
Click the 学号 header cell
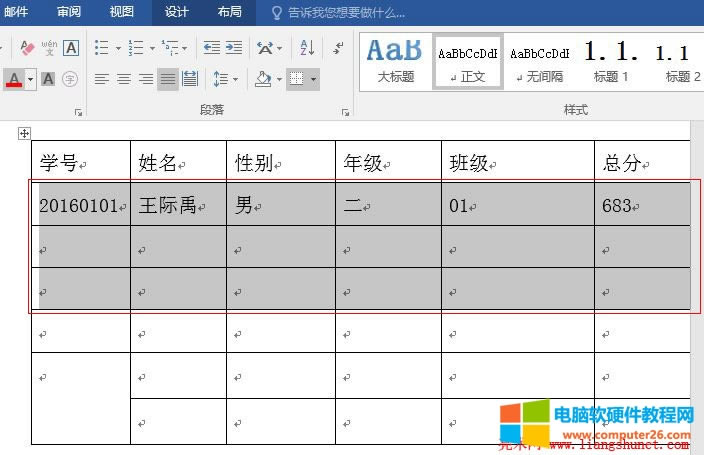click(81, 160)
